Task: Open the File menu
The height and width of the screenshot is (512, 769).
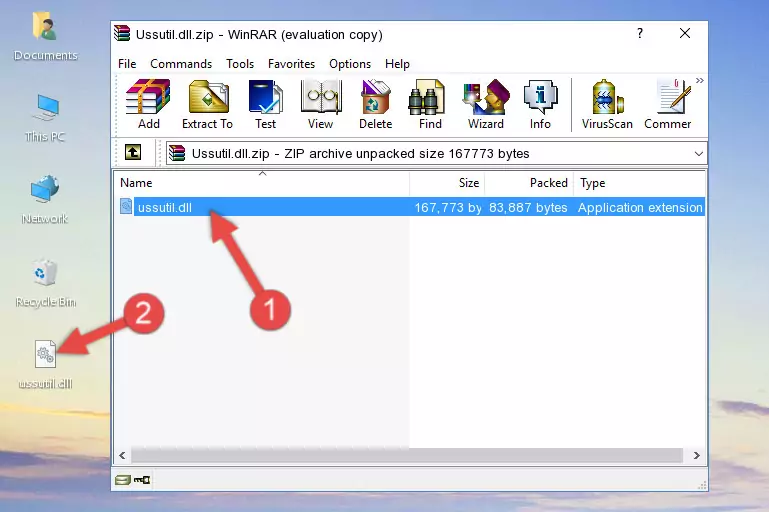Action: (x=127, y=64)
